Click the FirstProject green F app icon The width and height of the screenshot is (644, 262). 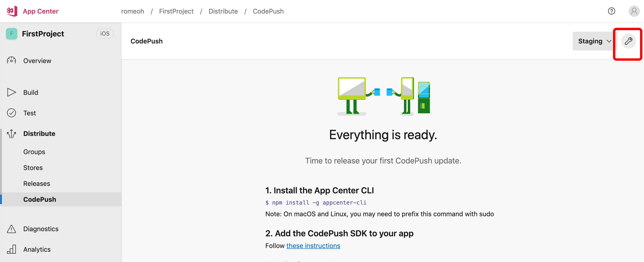[11, 34]
